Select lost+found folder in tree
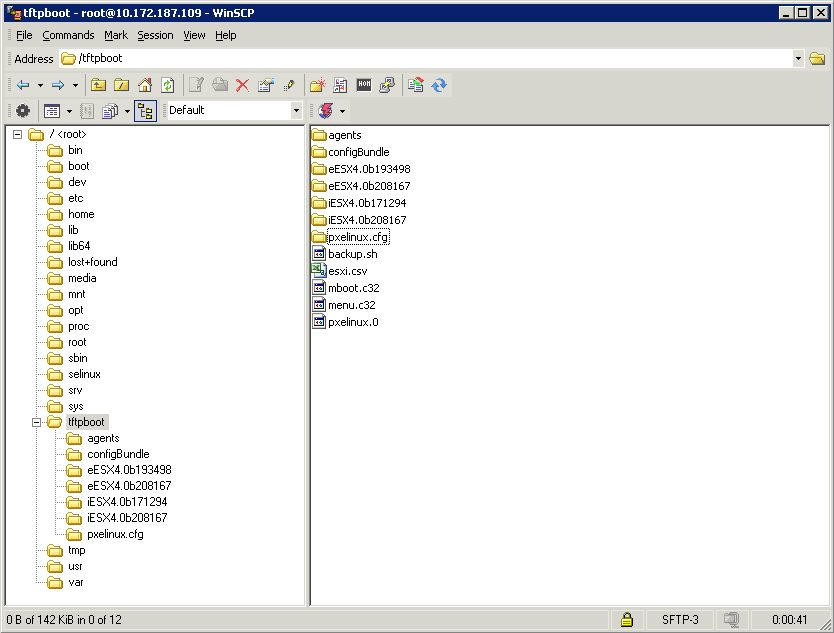The width and height of the screenshot is (834, 633). 93,262
